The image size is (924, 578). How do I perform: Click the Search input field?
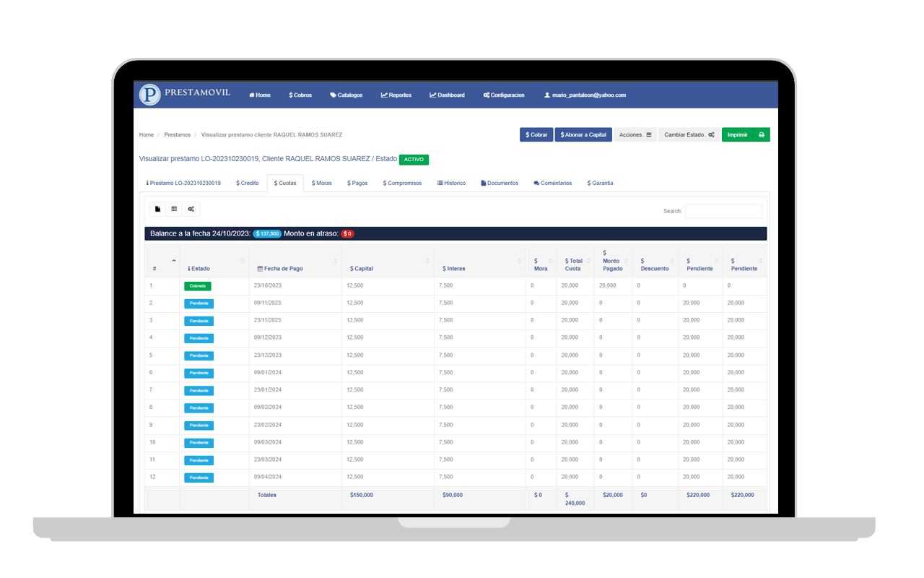[723, 211]
